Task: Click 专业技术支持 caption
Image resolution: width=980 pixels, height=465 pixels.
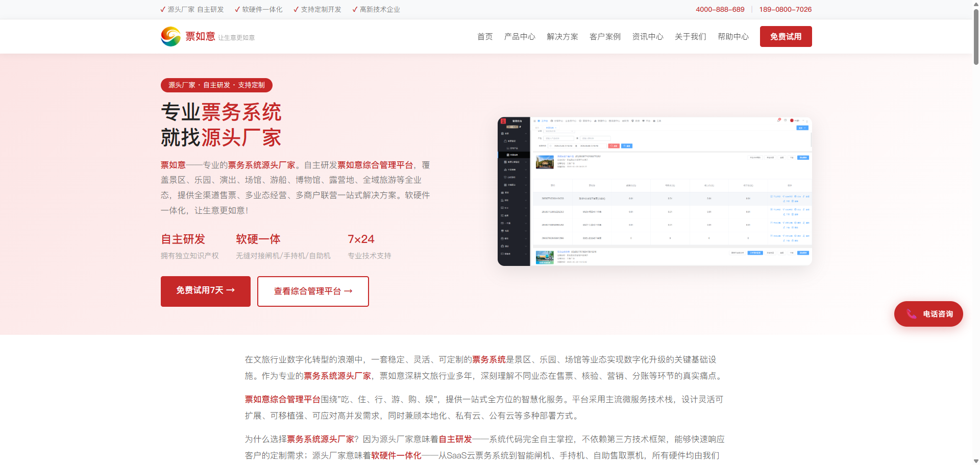Action: [370, 256]
